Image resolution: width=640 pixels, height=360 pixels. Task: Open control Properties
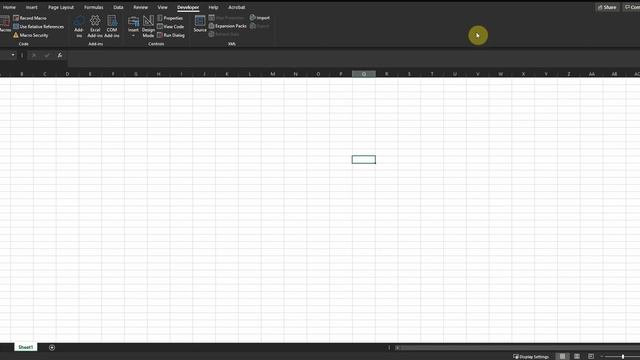tap(170, 18)
